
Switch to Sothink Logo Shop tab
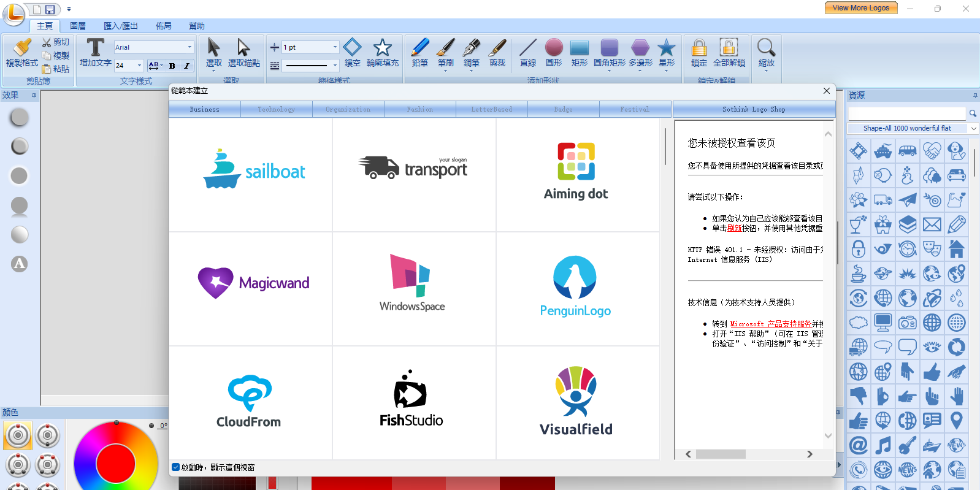[x=754, y=109]
